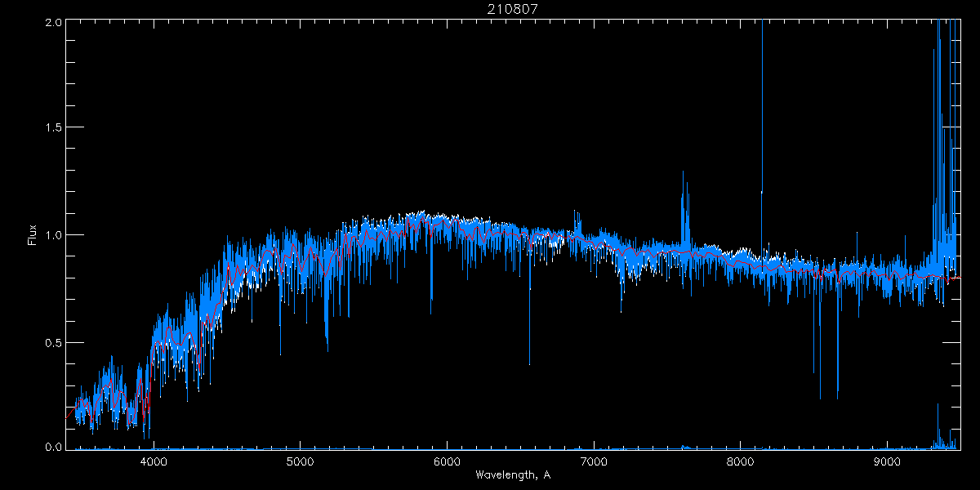The image size is (980, 490).
Task: Pick the emission spike peak near 7600
Action: point(683,172)
